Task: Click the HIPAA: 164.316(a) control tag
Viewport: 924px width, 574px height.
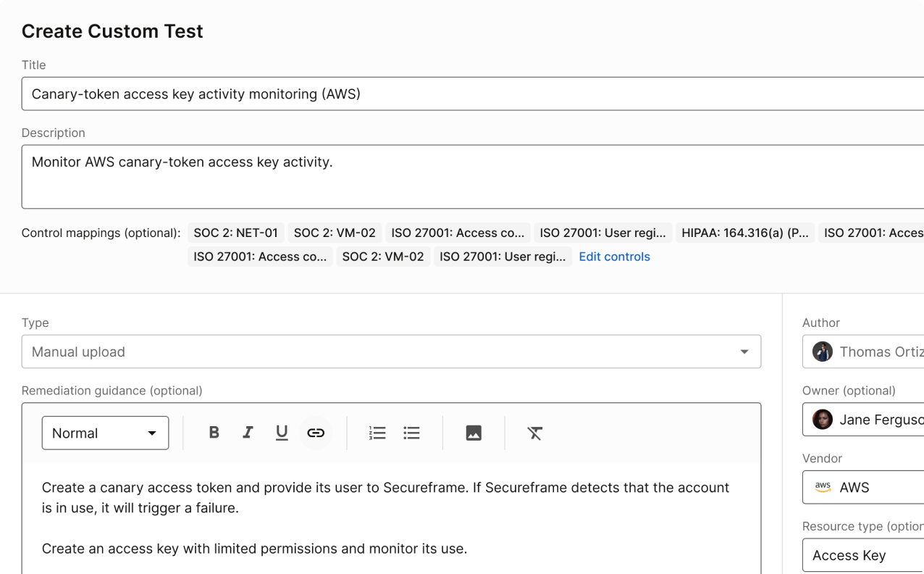Action: pyautogui.click(x=745, y=233)
